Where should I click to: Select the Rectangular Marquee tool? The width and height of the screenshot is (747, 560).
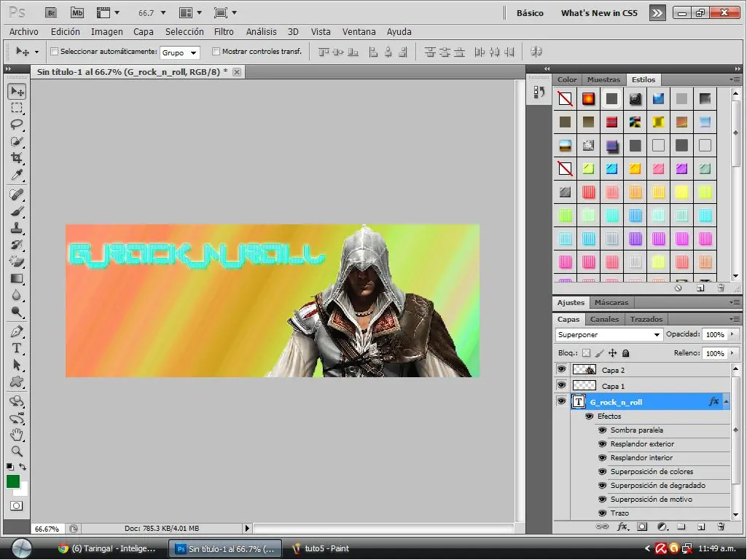[x=17, y=108]
